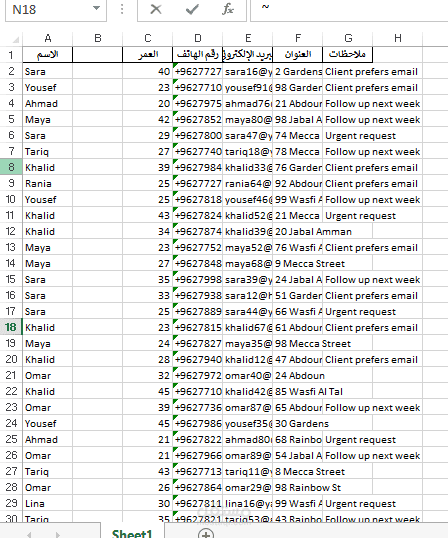The height and width of the screenshot is (538, 448).
Task: Select address cell 9 Mecca Street
Action: pyautogui.click(x=298, y=264)
